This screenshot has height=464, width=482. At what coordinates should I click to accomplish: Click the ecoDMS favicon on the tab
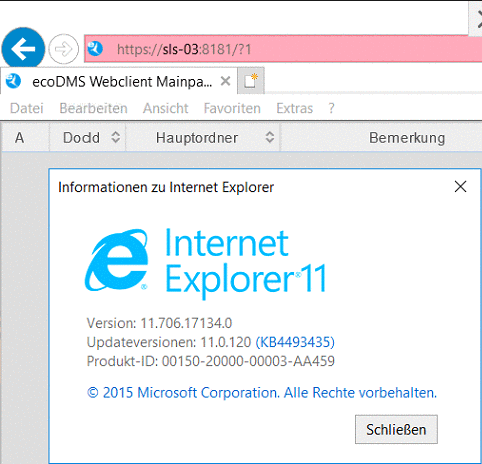[13, 81]
